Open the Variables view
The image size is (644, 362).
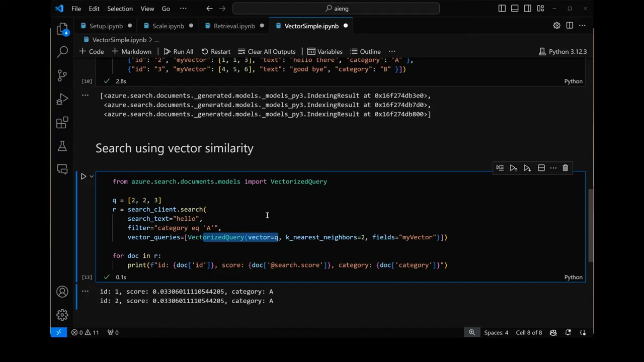coord(325,51)
